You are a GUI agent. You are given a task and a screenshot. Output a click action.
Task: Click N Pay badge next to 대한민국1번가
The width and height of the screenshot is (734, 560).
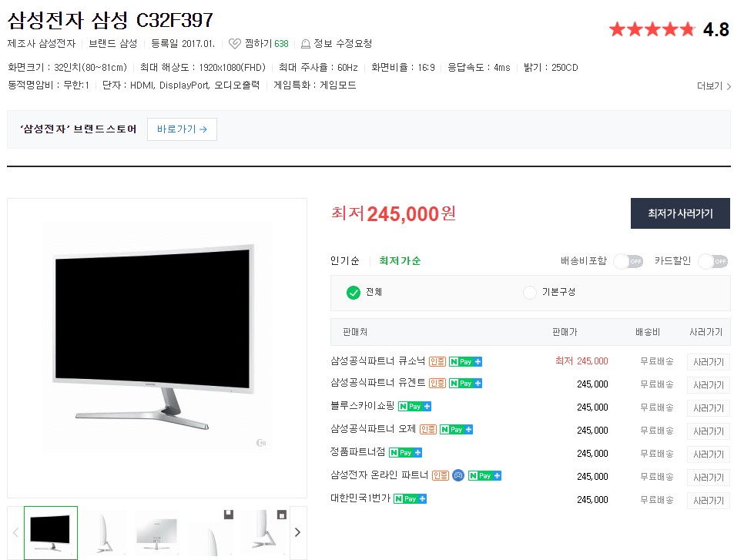coord(410,498)
